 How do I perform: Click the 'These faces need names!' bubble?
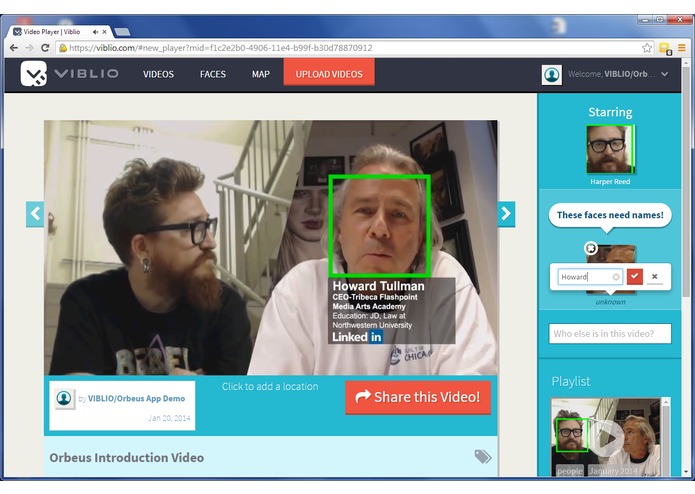610,215
